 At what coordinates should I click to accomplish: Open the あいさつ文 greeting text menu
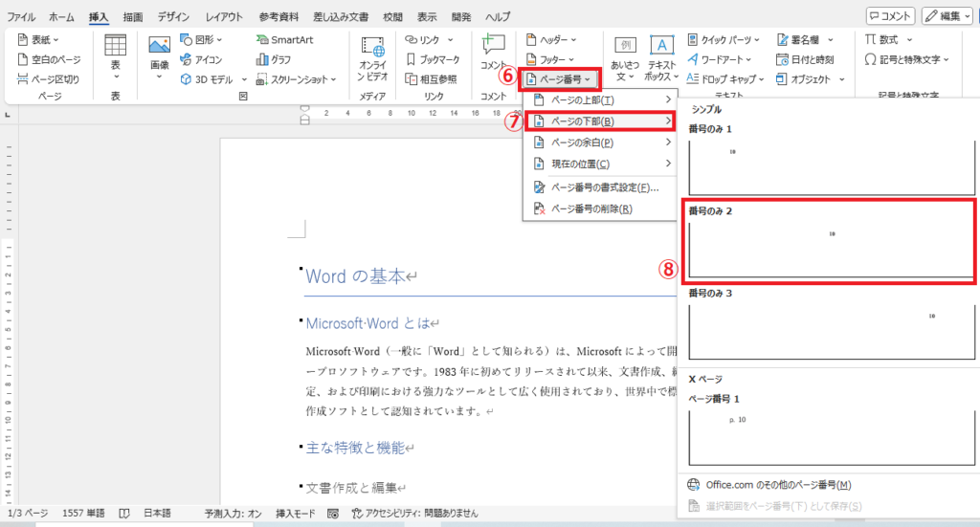[625, 58]
